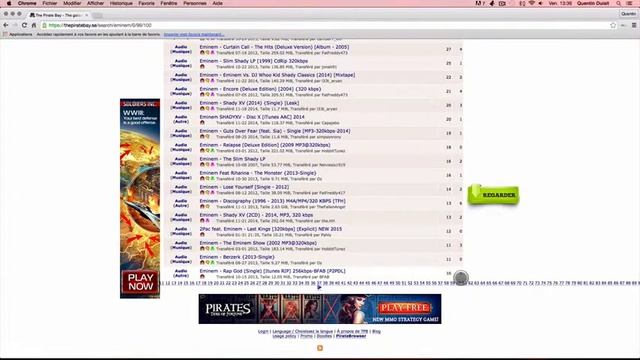The width and height of the screenshot is (640, 360).
Task: Click the volume icon in the menu bar
Action: click(x=541, y=3)
